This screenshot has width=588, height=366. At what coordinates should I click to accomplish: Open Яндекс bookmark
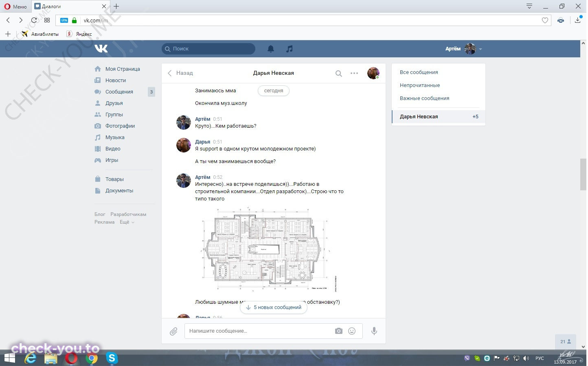tap(79, 34)
